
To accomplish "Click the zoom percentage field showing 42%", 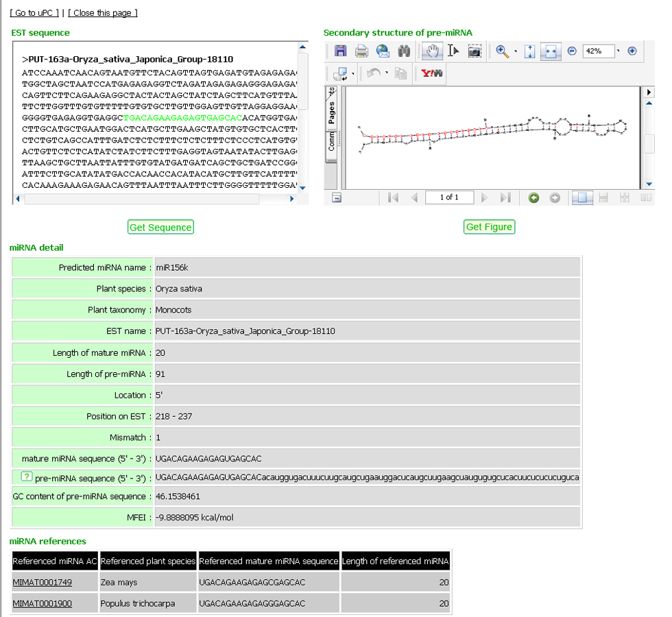I will pos(598,51).
